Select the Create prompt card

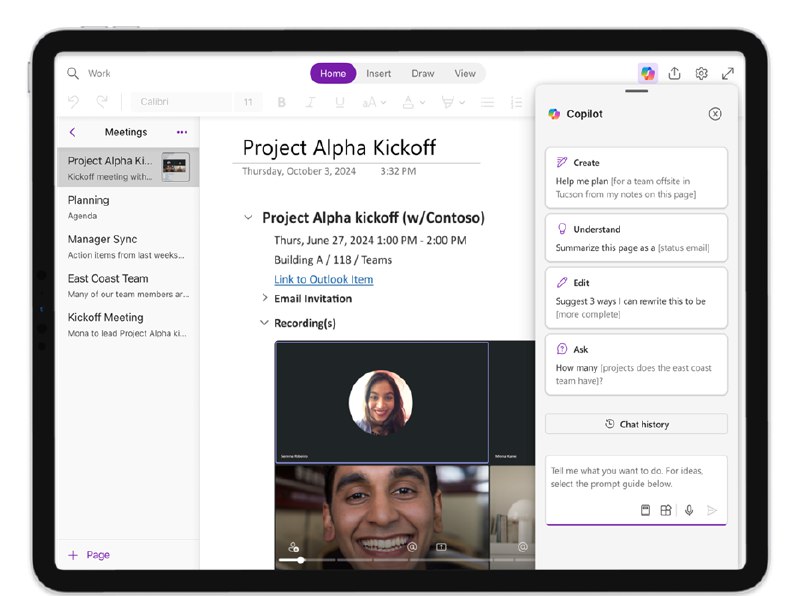pos(636,178)
